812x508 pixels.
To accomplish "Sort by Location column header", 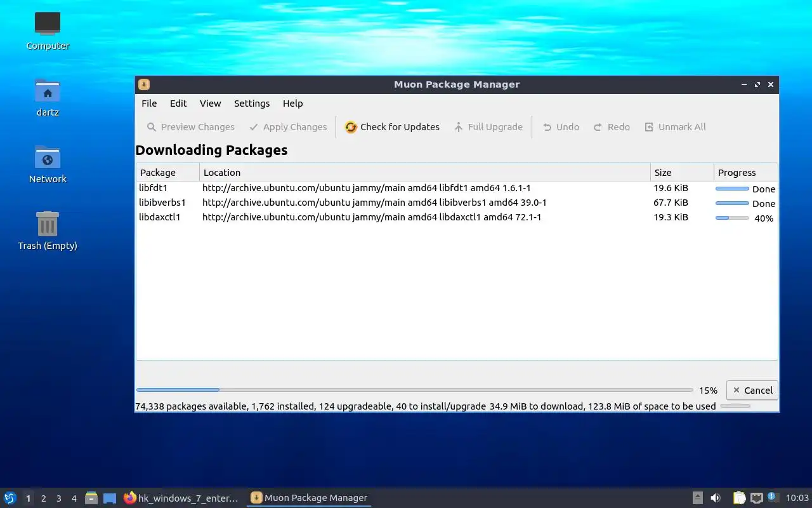I will click(x=425, y=173).
